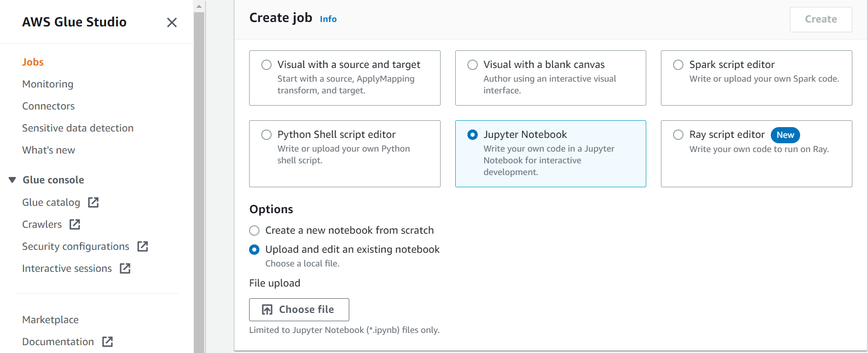Open Glue catalog external link icon
868x353 pixels.
93,202
